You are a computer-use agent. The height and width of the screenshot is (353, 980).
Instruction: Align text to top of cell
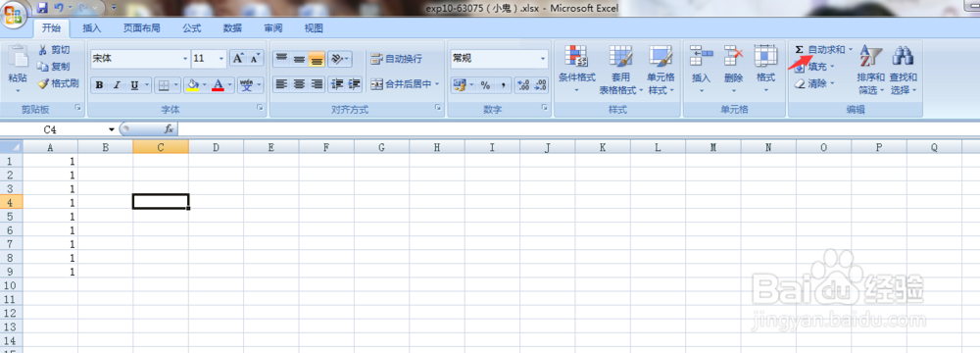click(x=282, y=59)
